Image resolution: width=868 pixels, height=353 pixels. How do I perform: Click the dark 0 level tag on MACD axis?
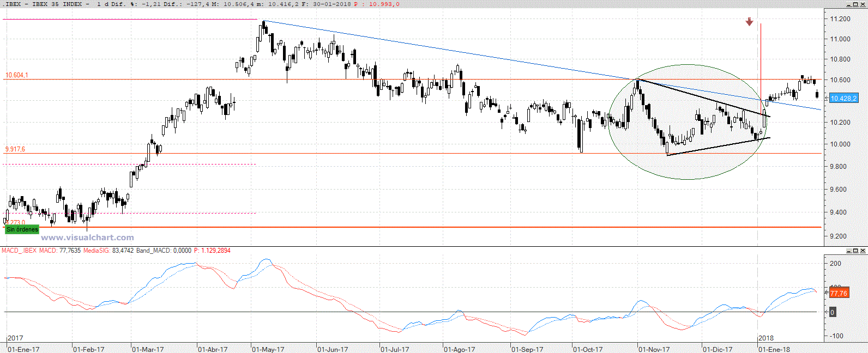coord(832,312)
